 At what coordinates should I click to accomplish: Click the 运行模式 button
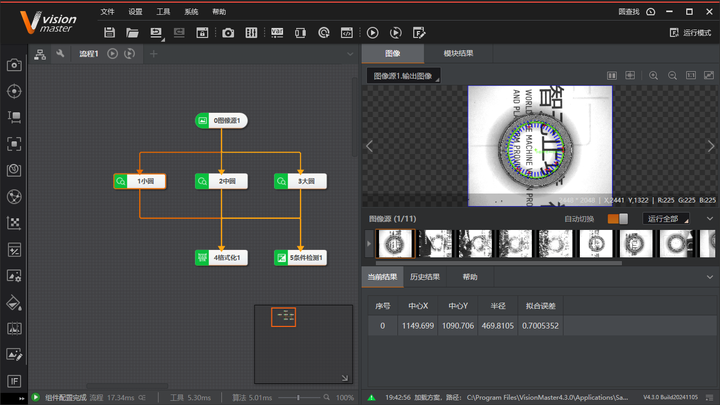click(x=691, y=33)
